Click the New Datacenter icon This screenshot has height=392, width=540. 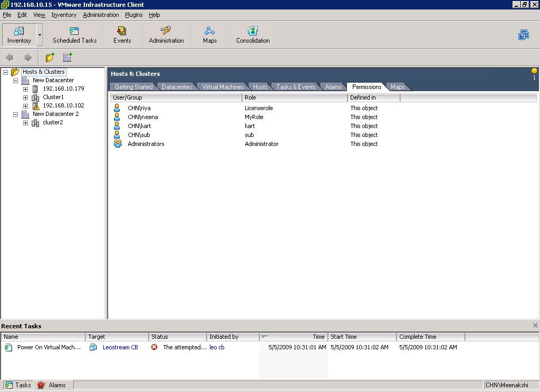(67, 57)
